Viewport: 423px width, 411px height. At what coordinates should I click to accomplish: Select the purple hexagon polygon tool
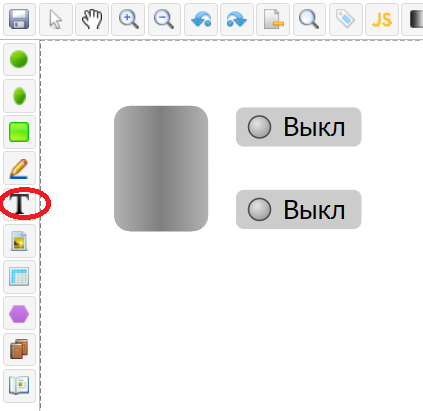(19, 313)
